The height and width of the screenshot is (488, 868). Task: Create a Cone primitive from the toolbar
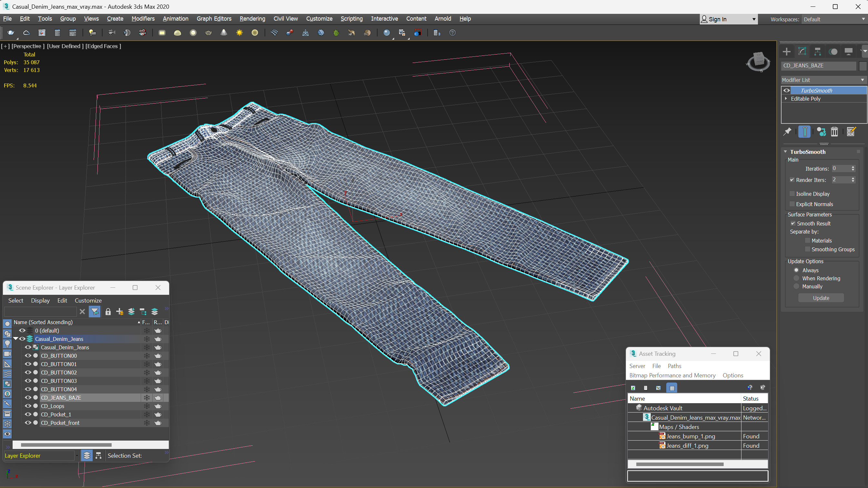(224, 33)
